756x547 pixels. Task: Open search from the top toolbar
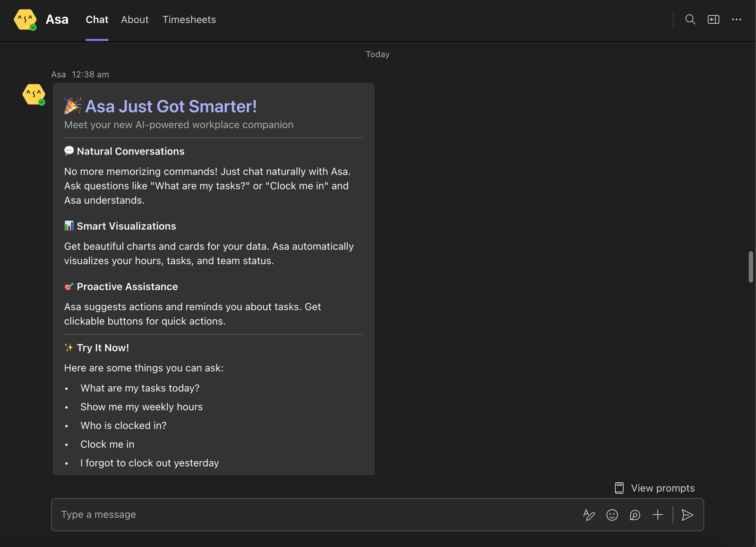pos(690,19)
